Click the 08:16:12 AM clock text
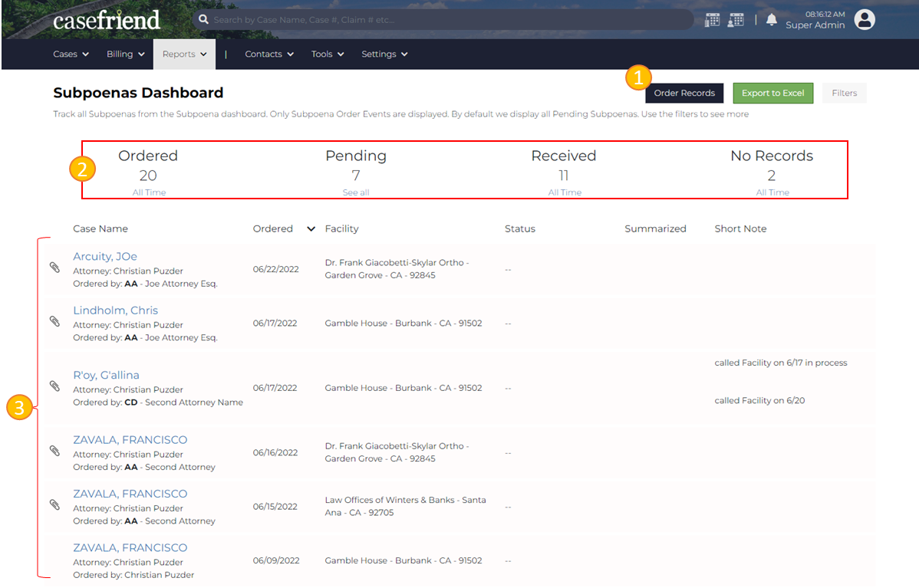 (x=825, y=14)
